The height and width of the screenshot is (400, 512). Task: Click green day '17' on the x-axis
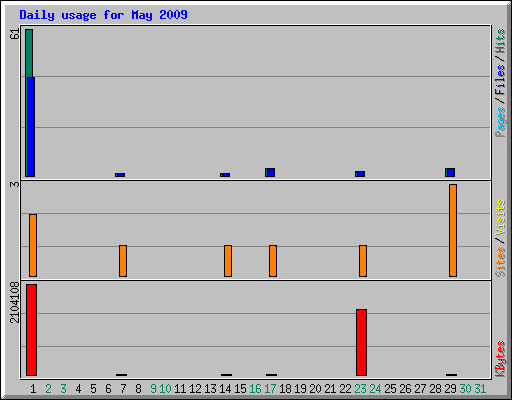270,389
